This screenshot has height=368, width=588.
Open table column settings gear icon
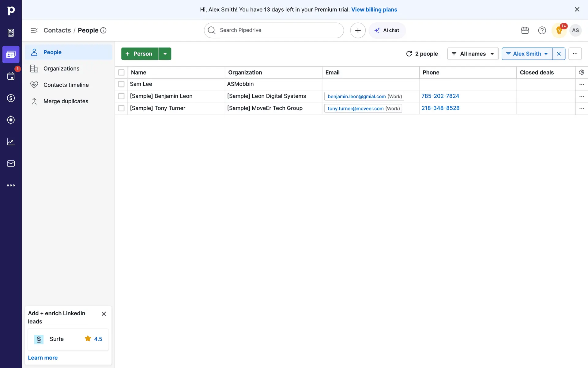tap(582, 72)
